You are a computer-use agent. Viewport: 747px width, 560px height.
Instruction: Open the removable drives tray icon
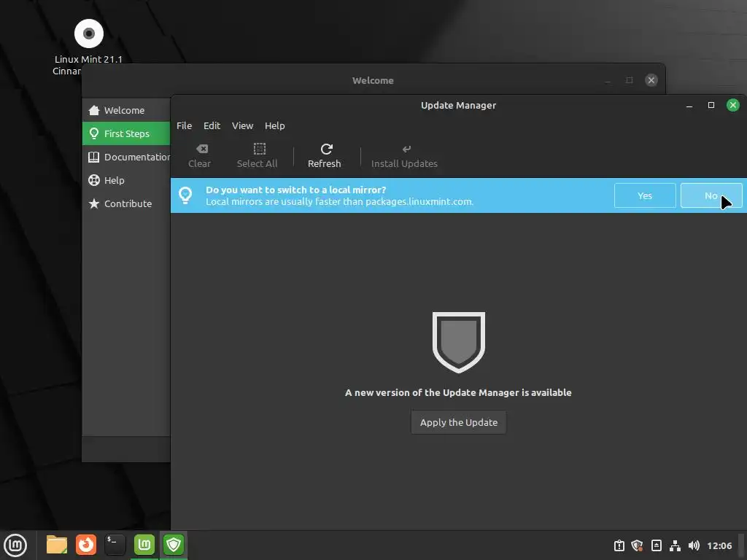[x=657, y=545]
